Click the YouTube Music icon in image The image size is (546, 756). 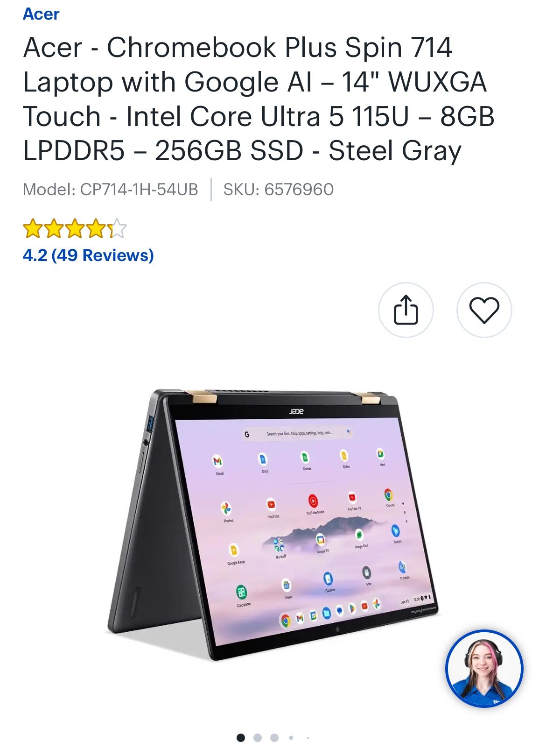313,502
